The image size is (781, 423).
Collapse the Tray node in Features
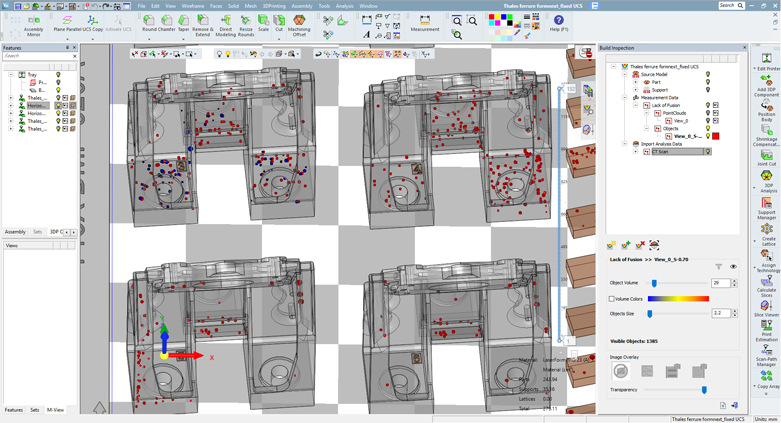pyautogui.click(x=11, y=75)
